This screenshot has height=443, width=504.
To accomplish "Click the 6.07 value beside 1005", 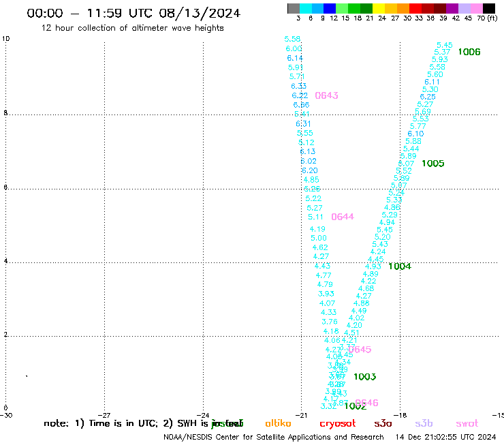I will (407, 164).
